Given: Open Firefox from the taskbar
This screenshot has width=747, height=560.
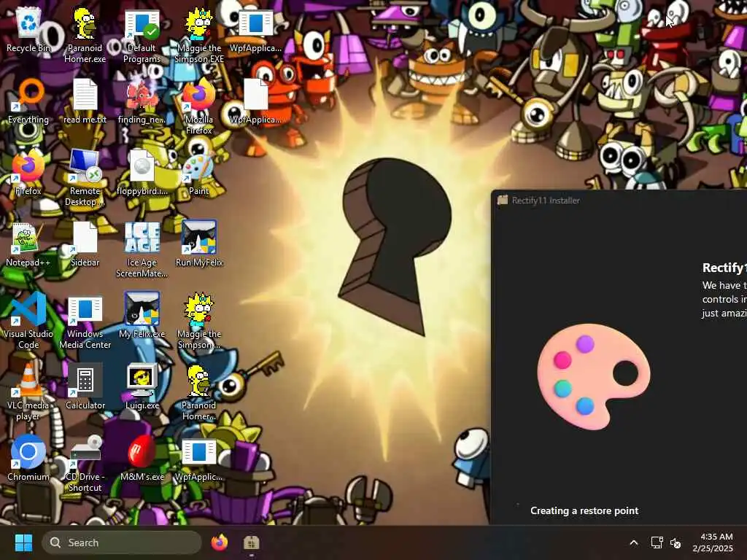Looking at the screenshot, I should coord(219,542).
